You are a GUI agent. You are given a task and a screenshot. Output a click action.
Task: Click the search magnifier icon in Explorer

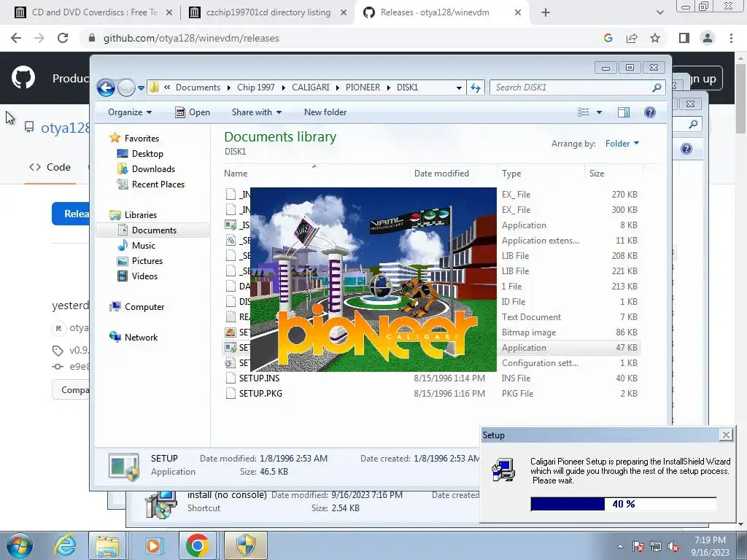click(657, 87)
